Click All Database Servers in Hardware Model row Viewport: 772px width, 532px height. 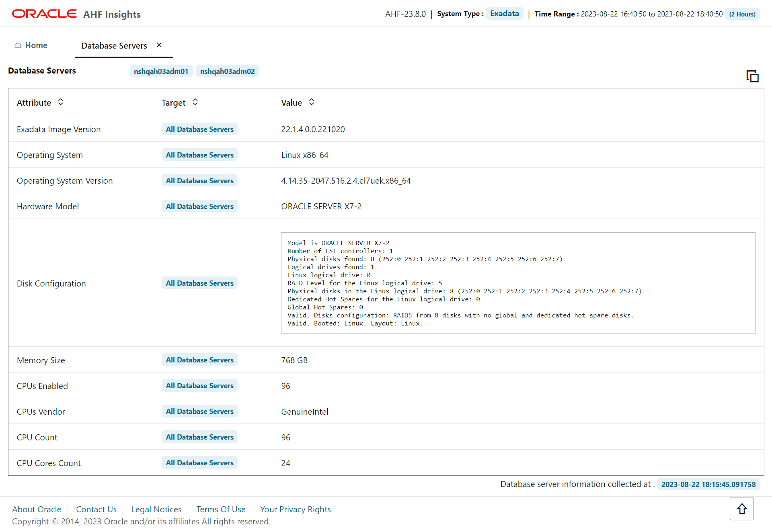click(x=200, y=206)
